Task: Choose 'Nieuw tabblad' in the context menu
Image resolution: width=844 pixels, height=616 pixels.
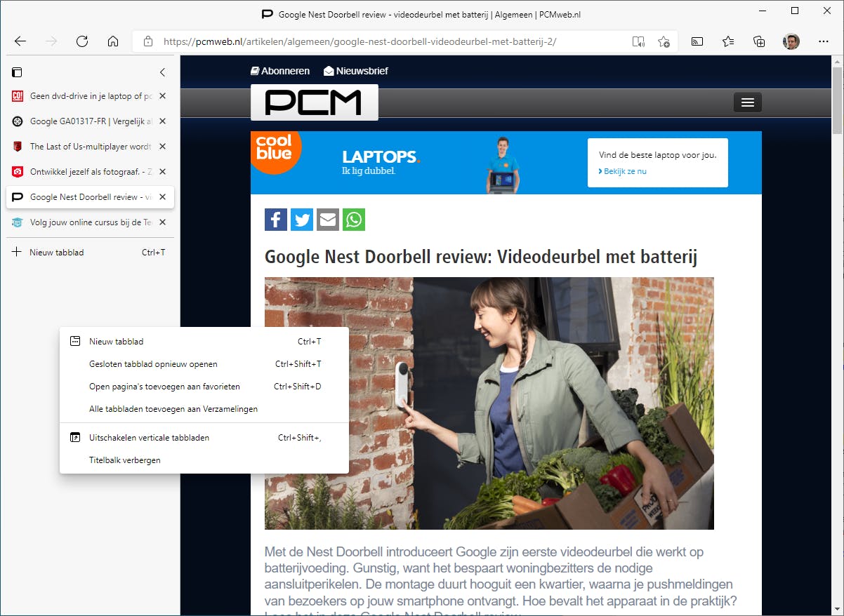Action: point(204,342)
